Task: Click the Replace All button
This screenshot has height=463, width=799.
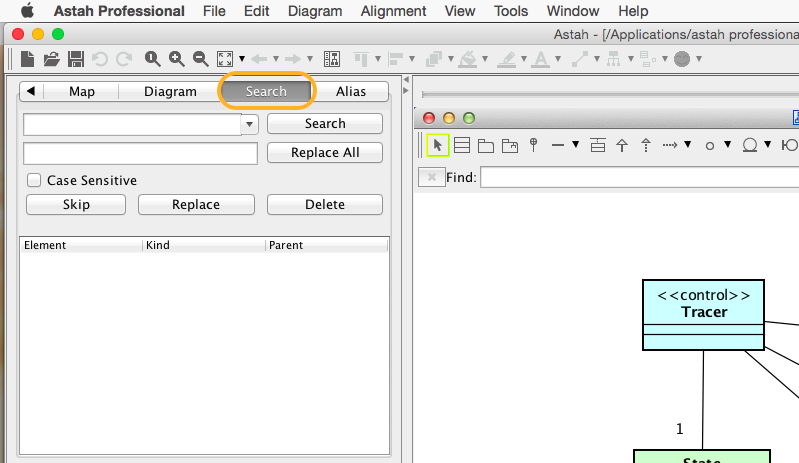Action: pos(325,153)
